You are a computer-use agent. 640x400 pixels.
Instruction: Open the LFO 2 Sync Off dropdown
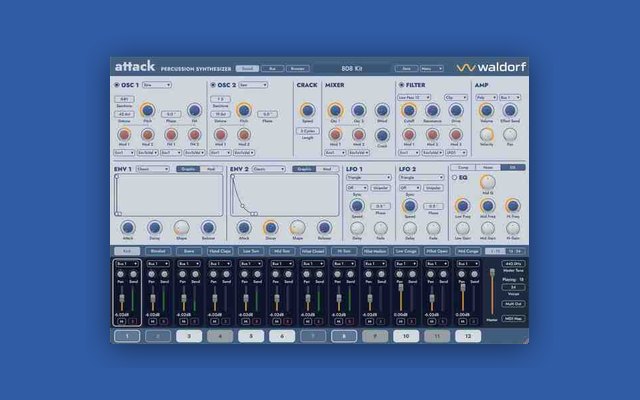click(410, 188)
